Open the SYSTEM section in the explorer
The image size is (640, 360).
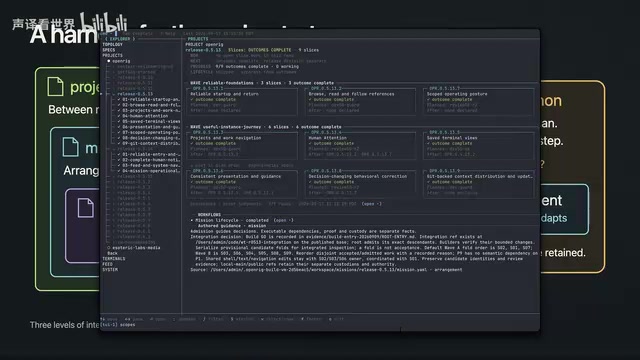[110, 270]
